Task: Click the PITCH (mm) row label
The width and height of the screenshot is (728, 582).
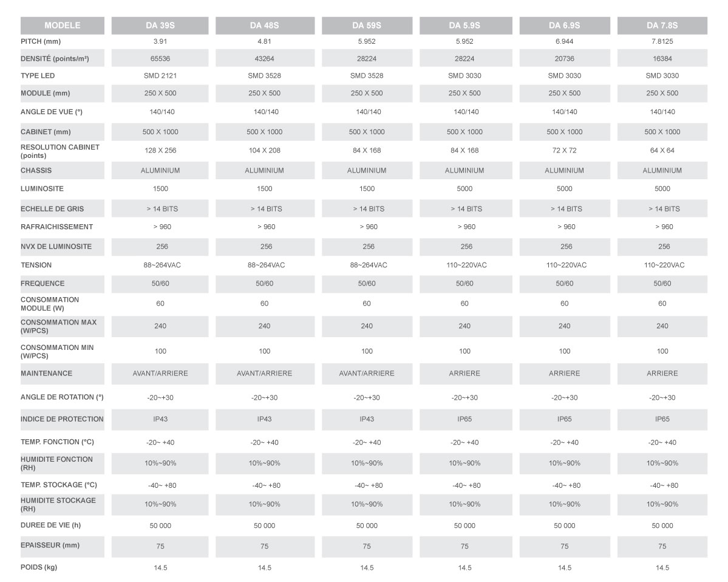Action: click(41, 41)
